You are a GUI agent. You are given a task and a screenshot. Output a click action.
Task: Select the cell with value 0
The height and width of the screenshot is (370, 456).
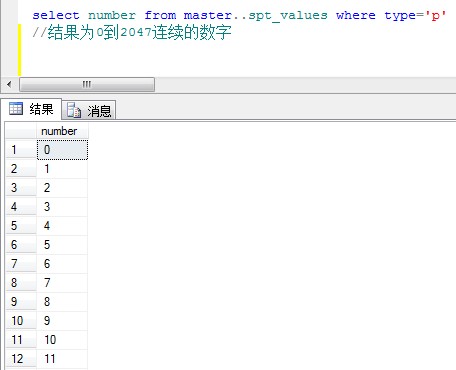62,150
